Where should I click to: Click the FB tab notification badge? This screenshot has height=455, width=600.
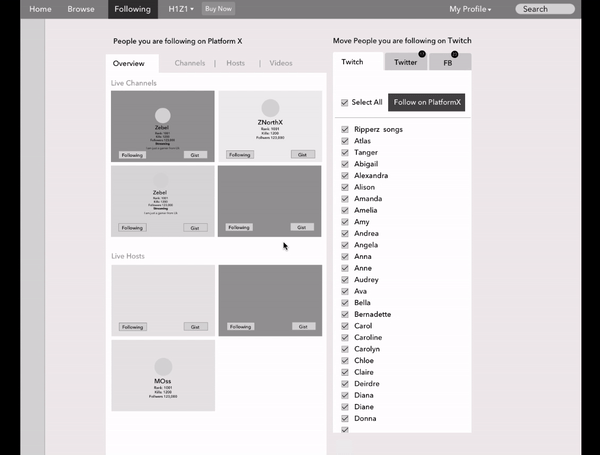(454, 54)
